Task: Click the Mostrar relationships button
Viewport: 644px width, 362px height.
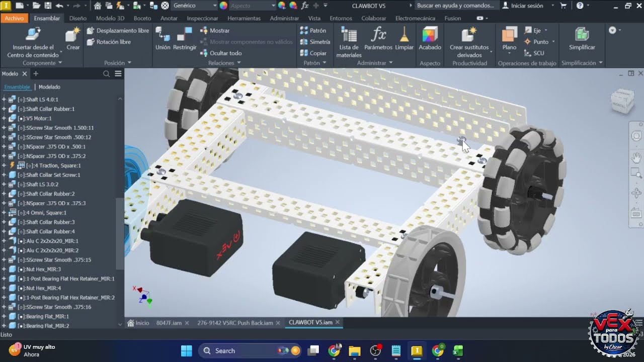Action: point(215,31)
